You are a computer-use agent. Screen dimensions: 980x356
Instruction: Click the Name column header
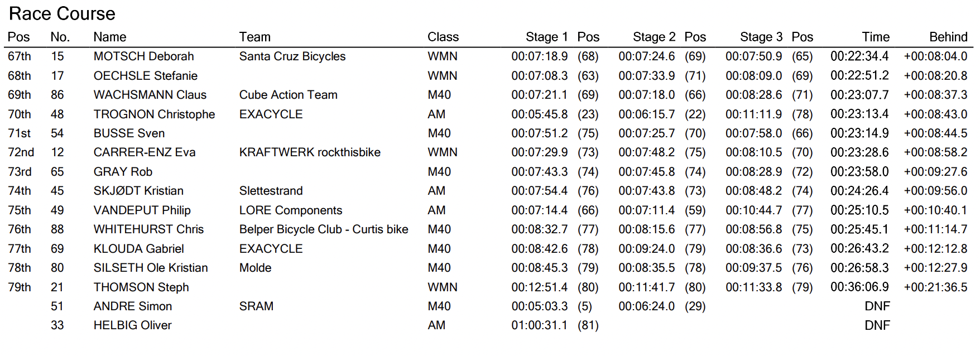click(109, 37)
